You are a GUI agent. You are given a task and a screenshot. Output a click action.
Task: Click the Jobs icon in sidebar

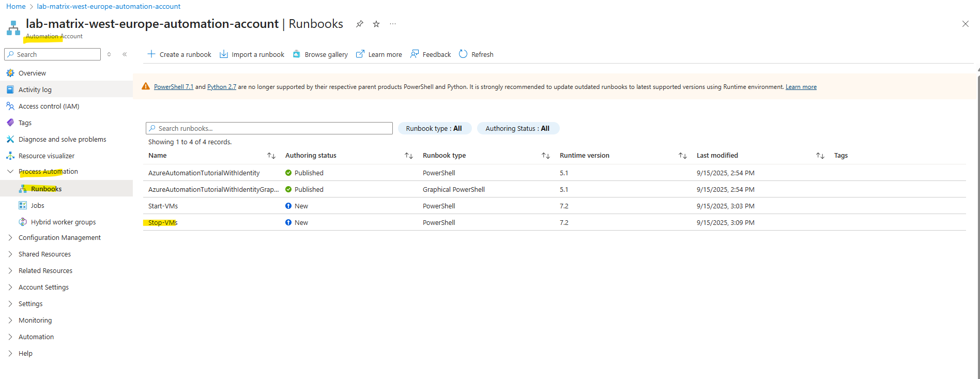[x=23, y=205]
